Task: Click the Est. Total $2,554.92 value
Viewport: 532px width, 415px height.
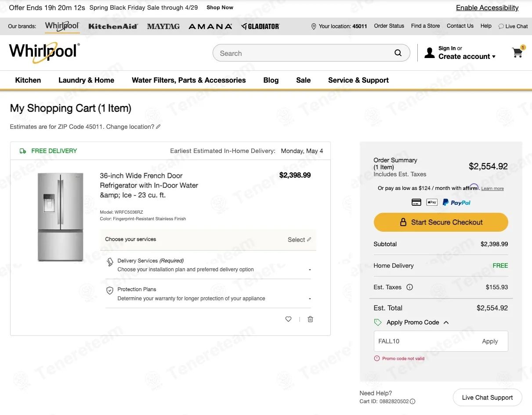Action: click(492, 308)
